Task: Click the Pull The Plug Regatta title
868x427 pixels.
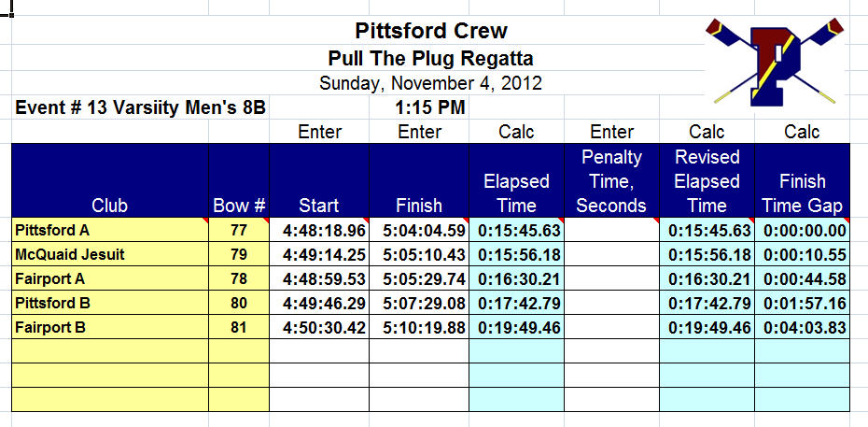Action: [x=430, y=58]
